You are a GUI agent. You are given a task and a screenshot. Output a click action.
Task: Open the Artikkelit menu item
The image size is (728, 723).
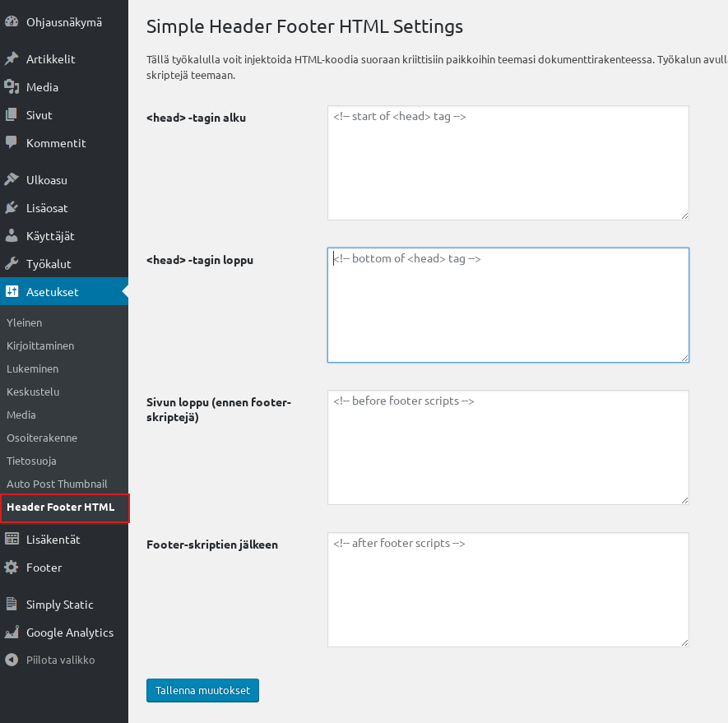(x=64, y=59)
